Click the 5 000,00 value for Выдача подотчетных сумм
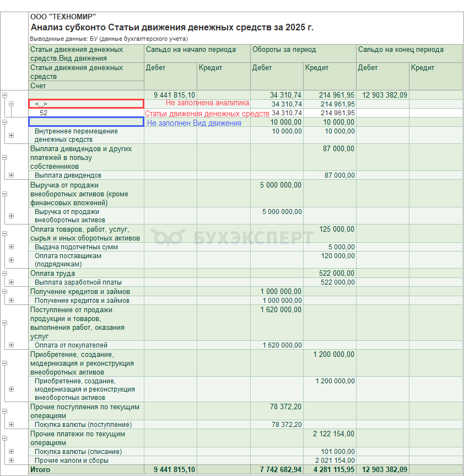 [342, 247]
